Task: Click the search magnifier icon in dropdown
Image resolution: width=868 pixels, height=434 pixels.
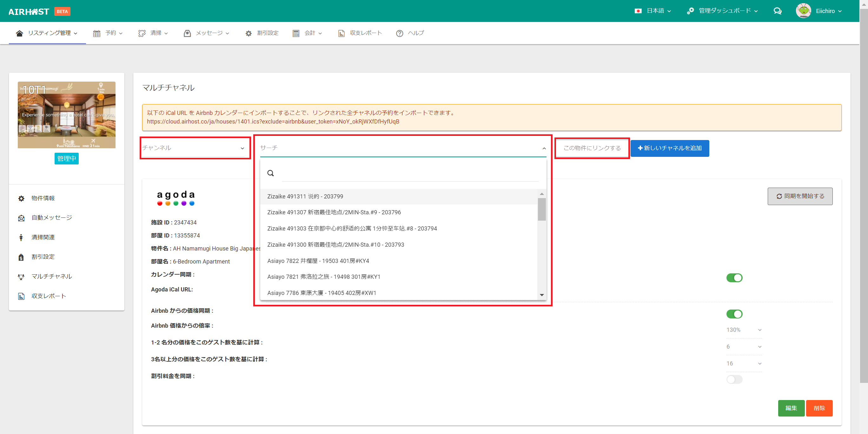Action: click(x=270, y=173)
